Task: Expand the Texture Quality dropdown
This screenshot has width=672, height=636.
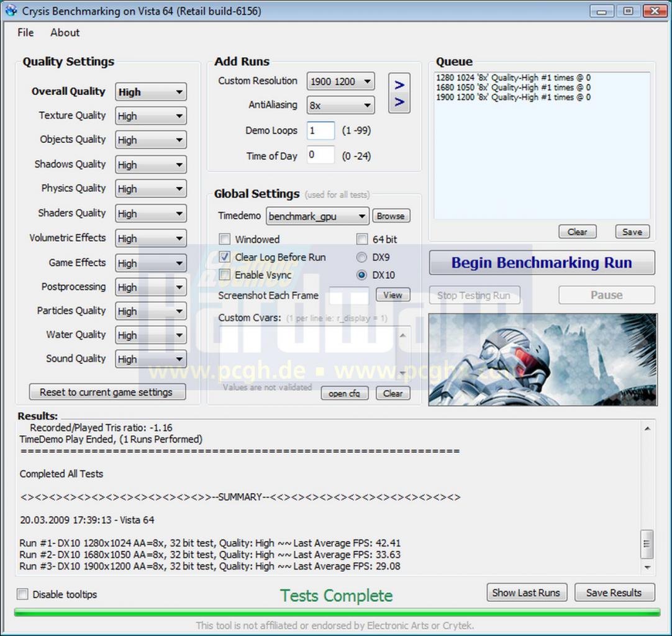Action: pyautogui.click(x=150, y=116)
